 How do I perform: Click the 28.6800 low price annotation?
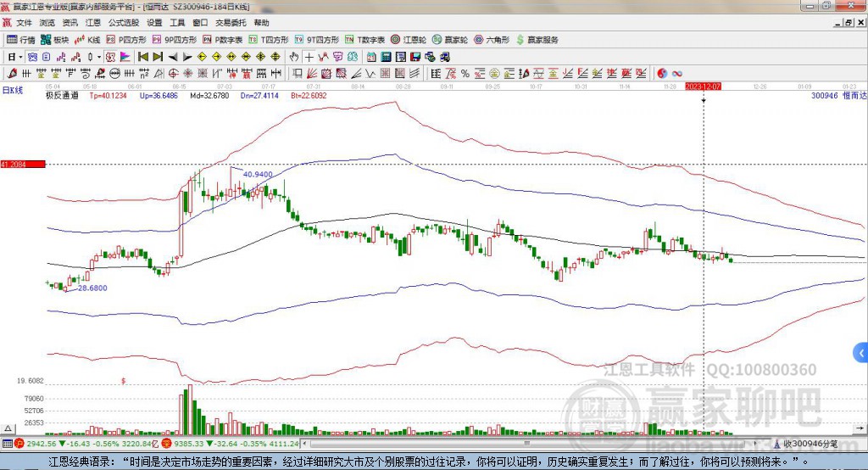tap(92, 288)
